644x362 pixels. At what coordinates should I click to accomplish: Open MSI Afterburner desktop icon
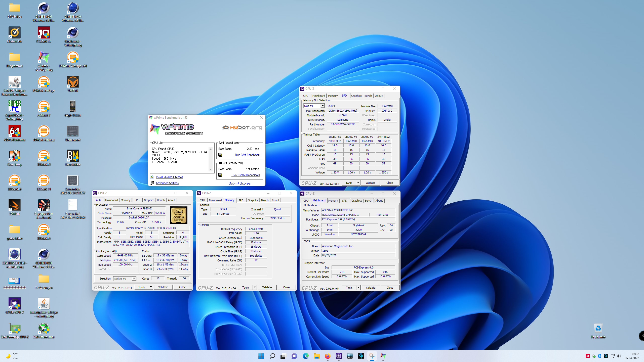(44, 331)
